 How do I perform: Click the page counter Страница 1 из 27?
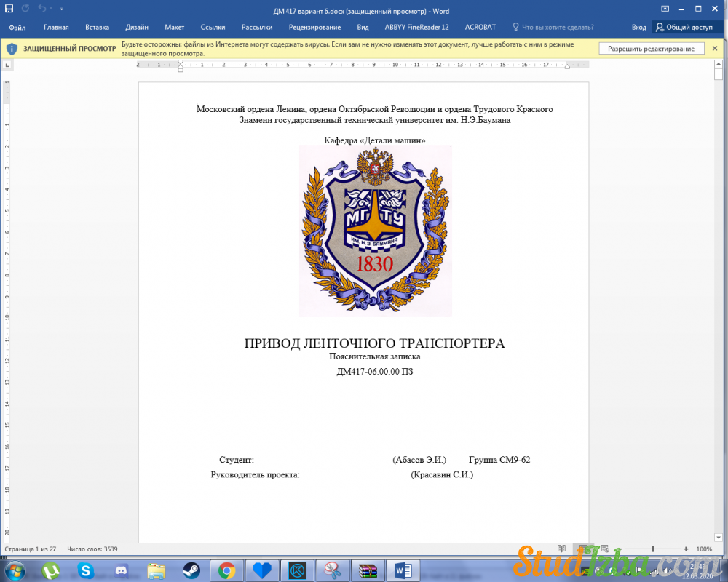pos(30,549)
